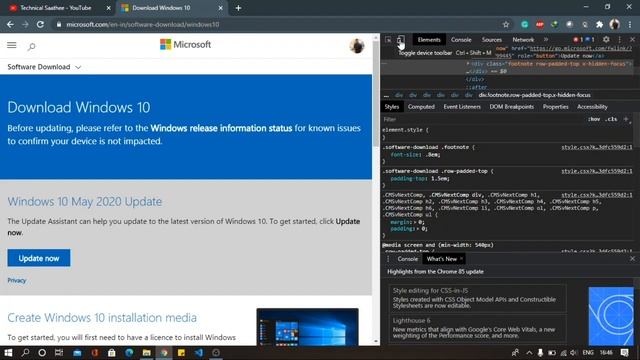
Task: Click the Microsoft logo
Action: [185, 44]
